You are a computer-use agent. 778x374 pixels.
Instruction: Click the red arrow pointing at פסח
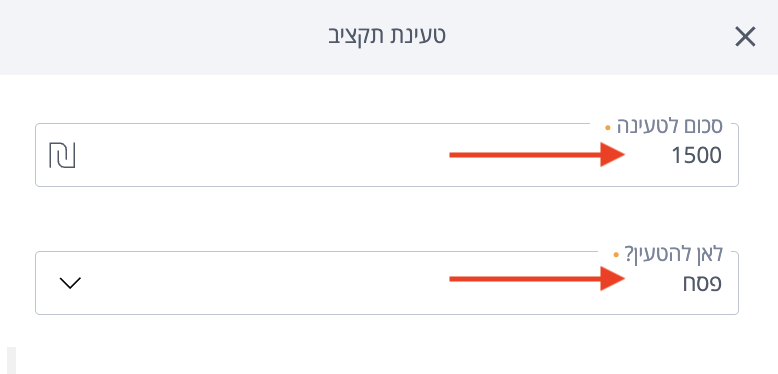tap(537, 279)
